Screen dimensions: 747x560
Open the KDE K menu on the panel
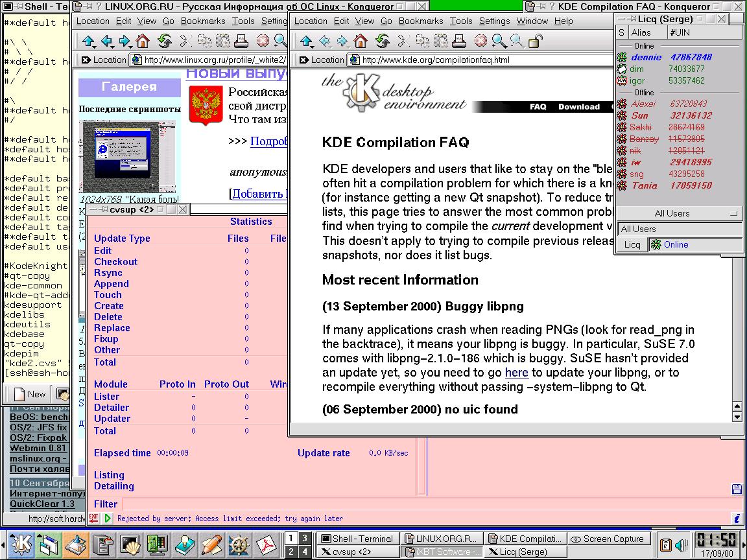(x=21, y=545)
